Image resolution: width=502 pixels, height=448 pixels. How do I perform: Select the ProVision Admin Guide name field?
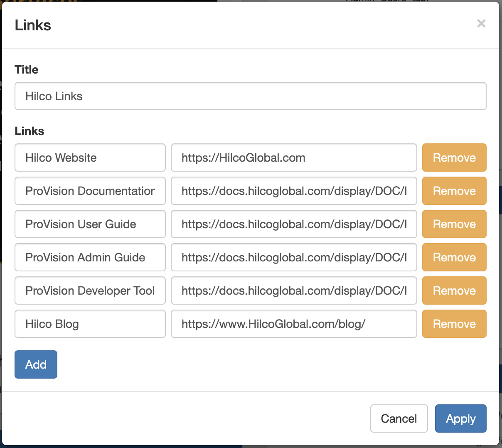click(90, 257)
